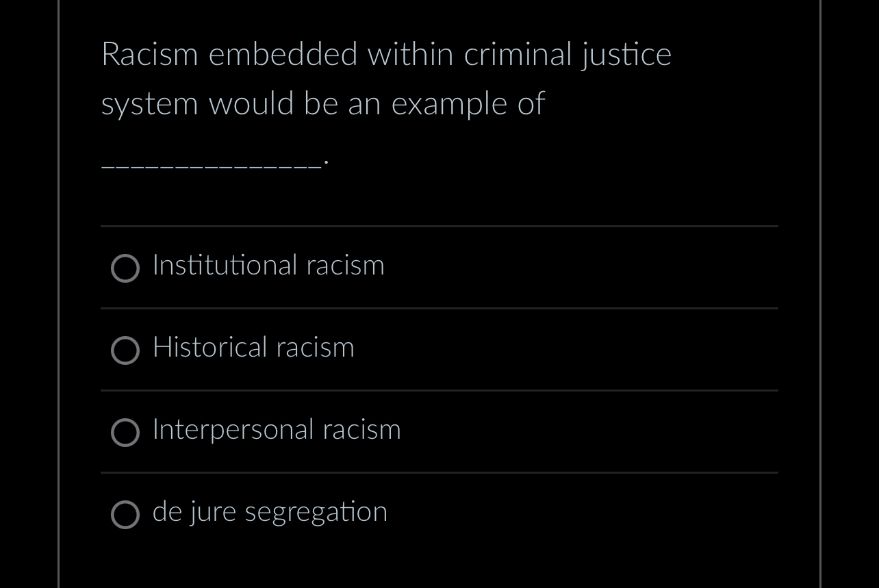Click the Interpersonal racism answer label
The image size is (879, 588).
[x=276, y=430]
